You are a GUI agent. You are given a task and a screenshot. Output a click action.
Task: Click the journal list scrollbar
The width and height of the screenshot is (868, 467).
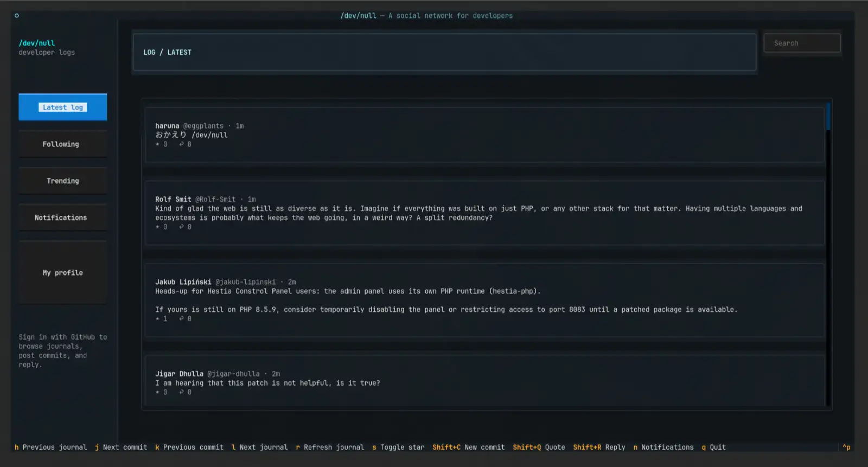(828, 254)
